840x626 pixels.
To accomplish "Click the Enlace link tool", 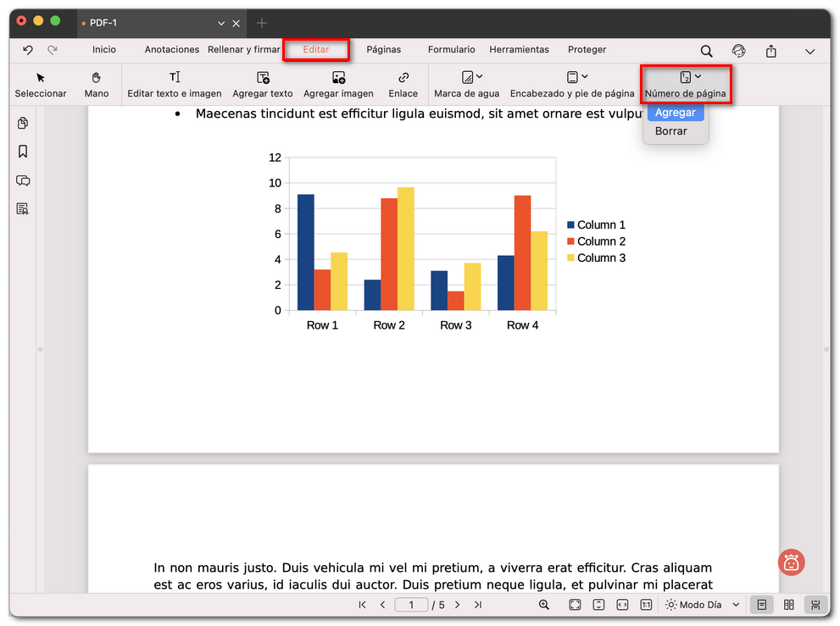I will (403, 85).
